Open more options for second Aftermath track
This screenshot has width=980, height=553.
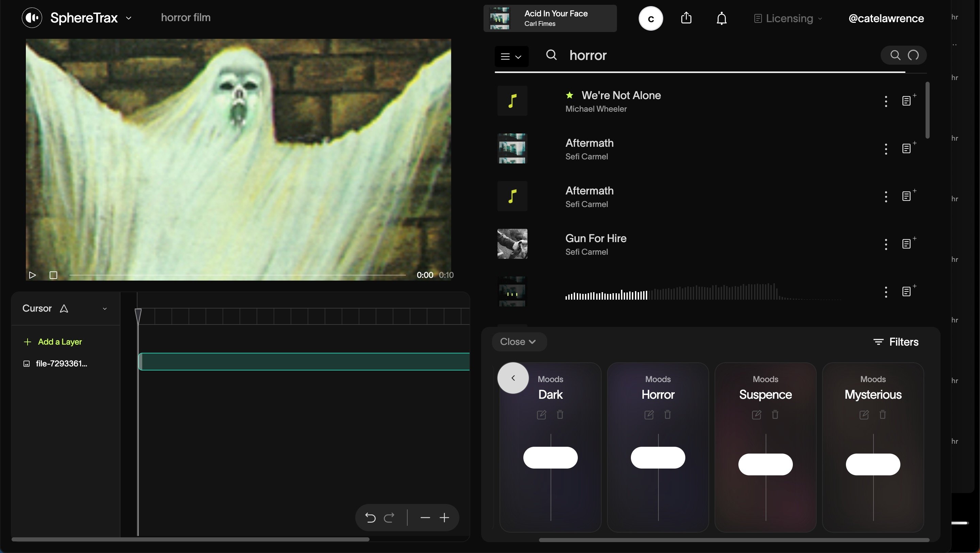point(886,196)
